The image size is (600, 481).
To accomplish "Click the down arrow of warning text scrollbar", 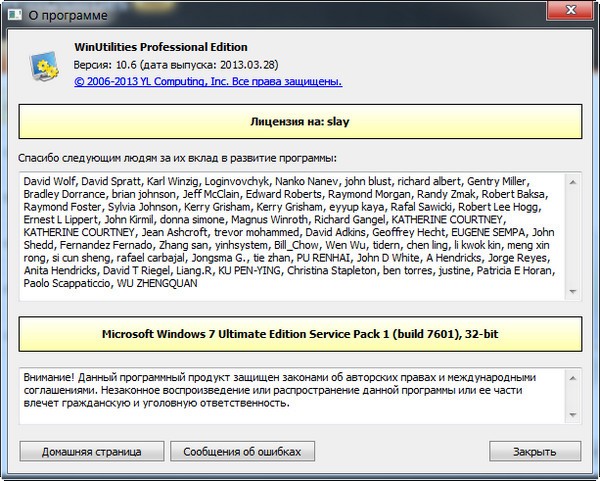I will coord(573,414).
